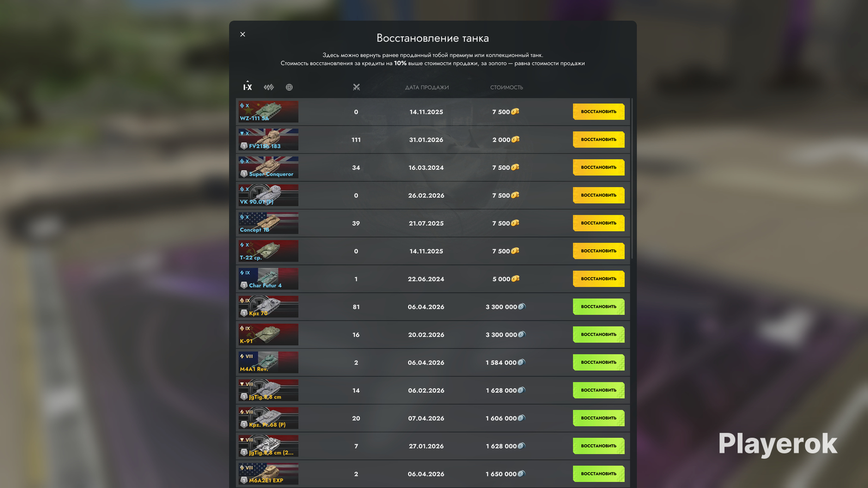Click gold coin icon in Concept 1B row

point(515,223)
